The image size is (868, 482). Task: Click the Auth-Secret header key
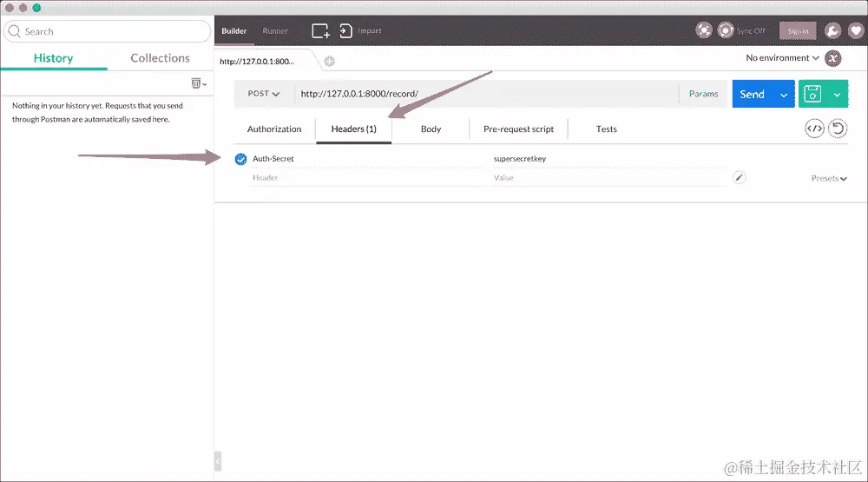(x=273, y=158)
